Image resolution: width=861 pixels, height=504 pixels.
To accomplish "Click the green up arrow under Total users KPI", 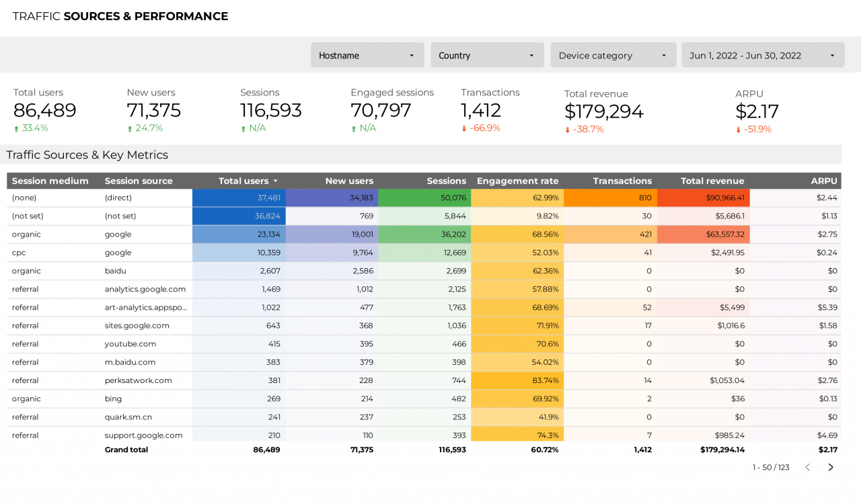I will (15, 128).
